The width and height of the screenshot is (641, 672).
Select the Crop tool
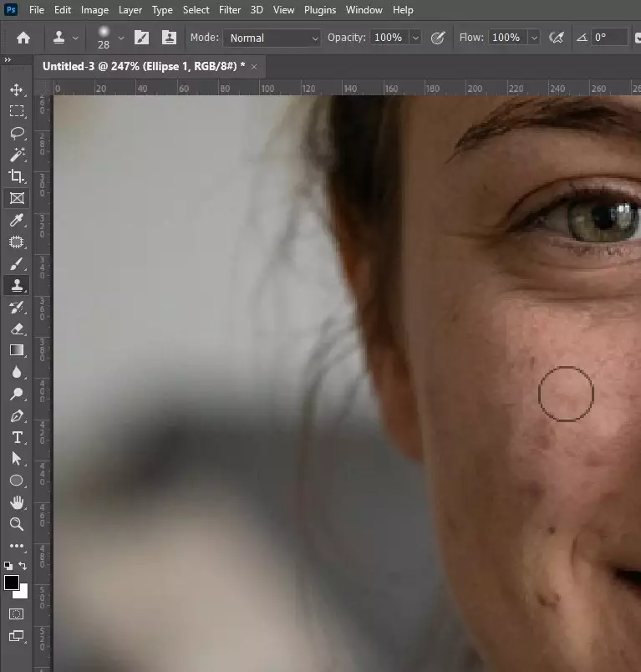click(x=17, y=176)
